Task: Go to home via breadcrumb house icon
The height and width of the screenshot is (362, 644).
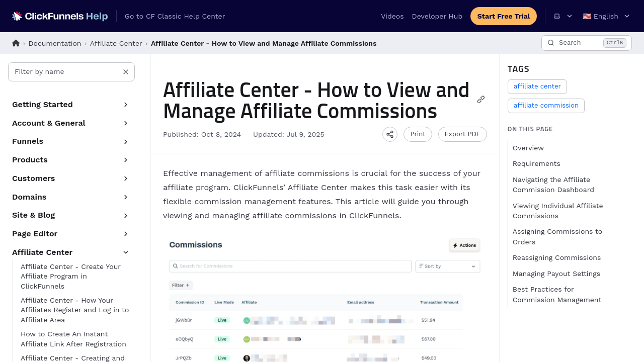Action: 16,43
